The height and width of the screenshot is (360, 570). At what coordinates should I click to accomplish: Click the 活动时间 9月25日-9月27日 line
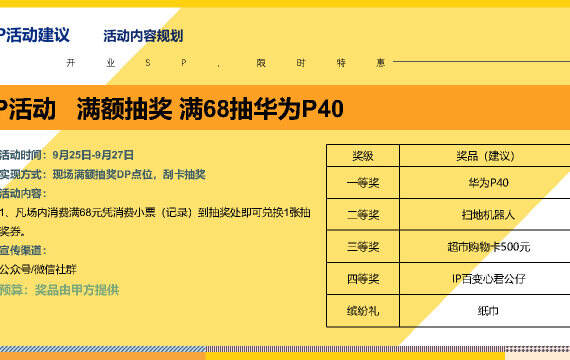tap(67, 155)
